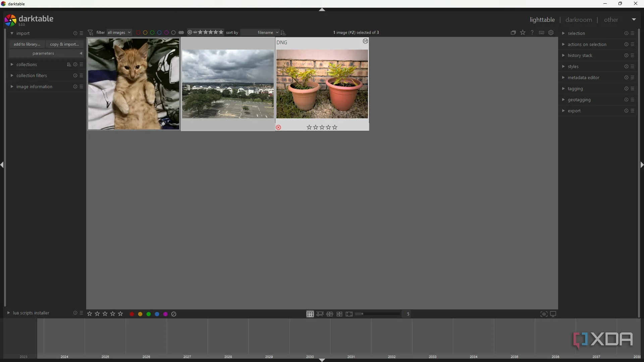Switch to darkroom view
Image resolution: width=644 pixels, height=362 pixels.
(579, 20)
